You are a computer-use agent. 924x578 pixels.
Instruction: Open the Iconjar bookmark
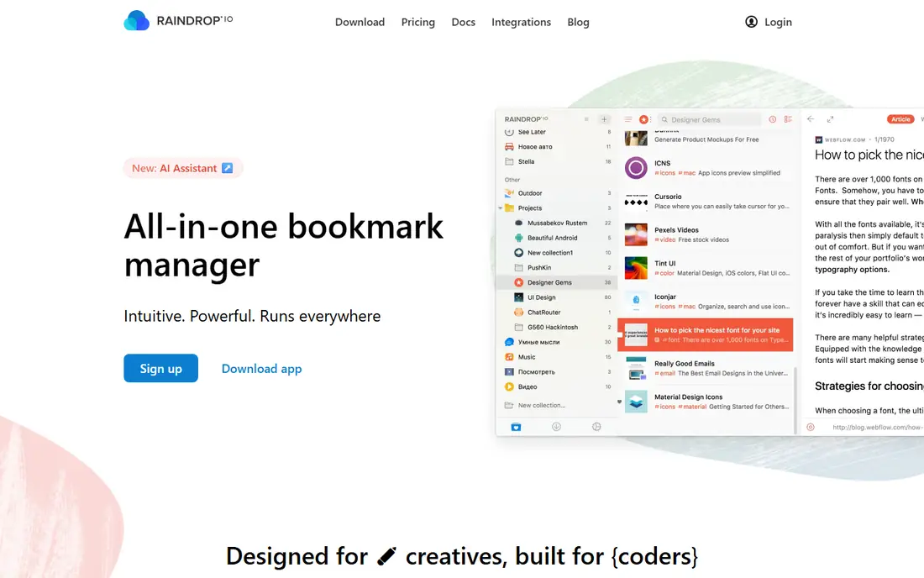pos(706,301)
